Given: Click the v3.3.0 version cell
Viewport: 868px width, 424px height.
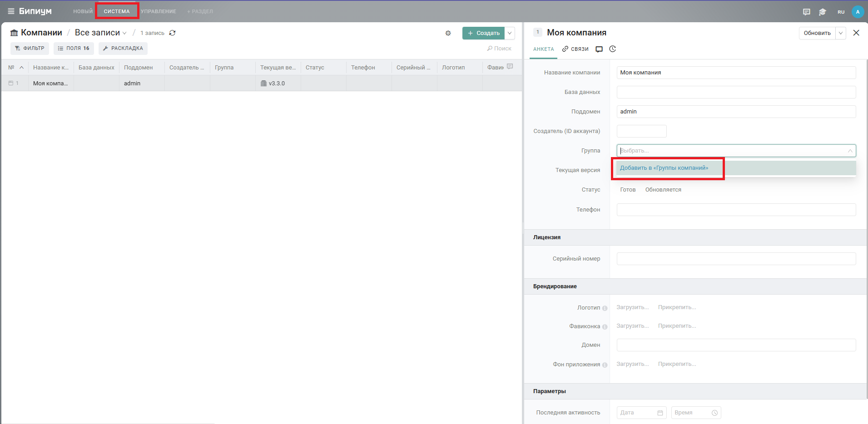Looking at the screenshot, I should 278,83.
